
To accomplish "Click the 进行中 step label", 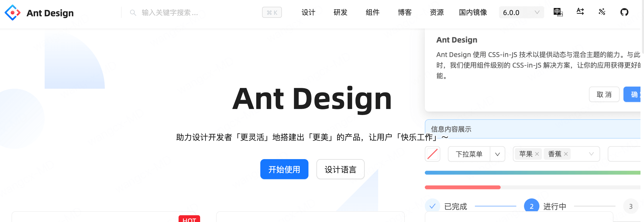I will (555, 206).
